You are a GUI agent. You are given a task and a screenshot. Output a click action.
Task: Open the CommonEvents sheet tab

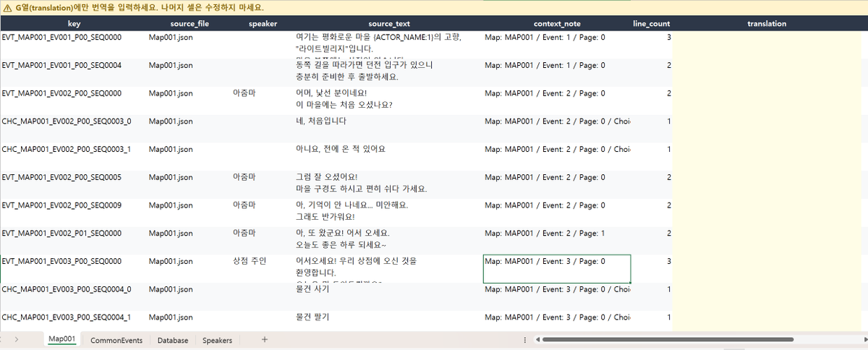(116, 340)
